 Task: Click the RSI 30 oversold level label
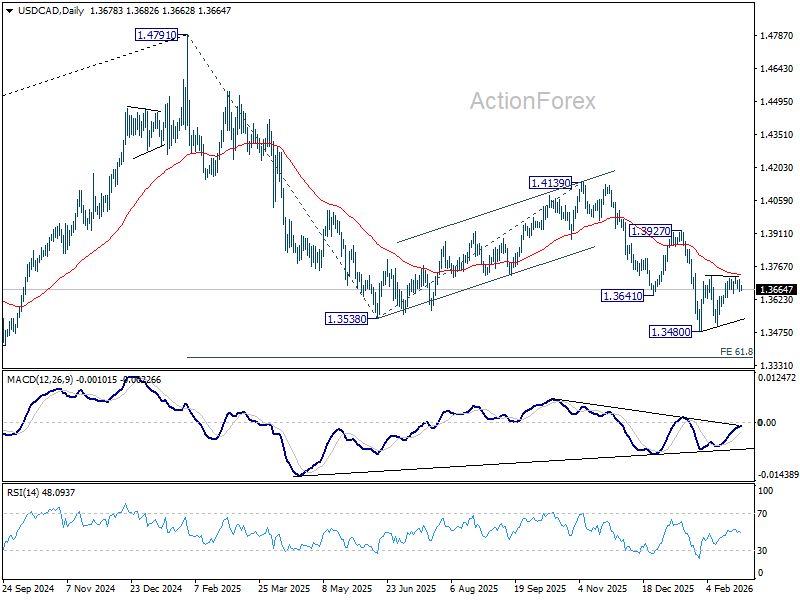[762, 551]
